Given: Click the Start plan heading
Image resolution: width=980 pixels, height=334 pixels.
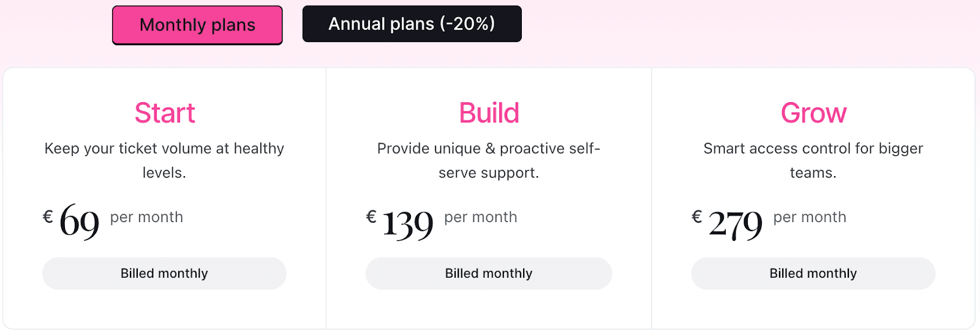Looking at the screenshot, I should 164,113.
